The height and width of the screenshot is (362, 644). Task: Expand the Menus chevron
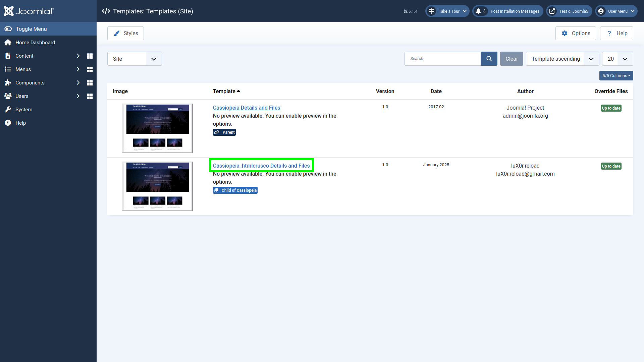tap(78, 69)
